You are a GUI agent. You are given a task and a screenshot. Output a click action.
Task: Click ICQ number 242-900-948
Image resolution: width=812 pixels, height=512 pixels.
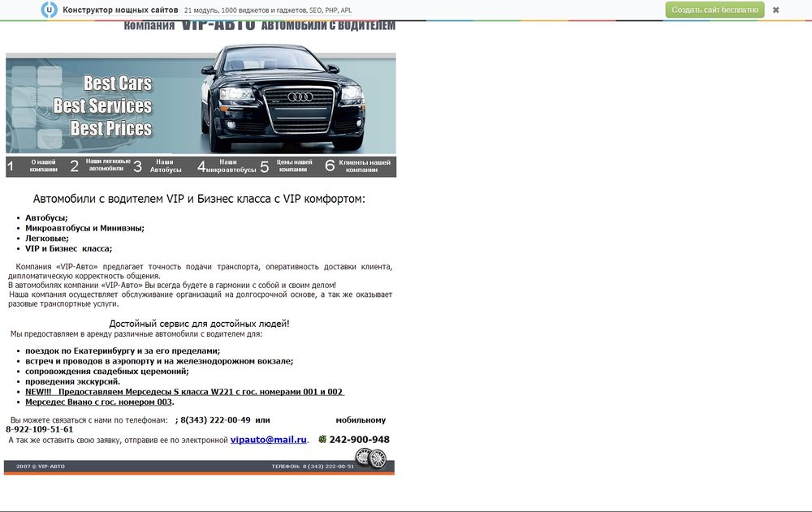coord(360,440)
